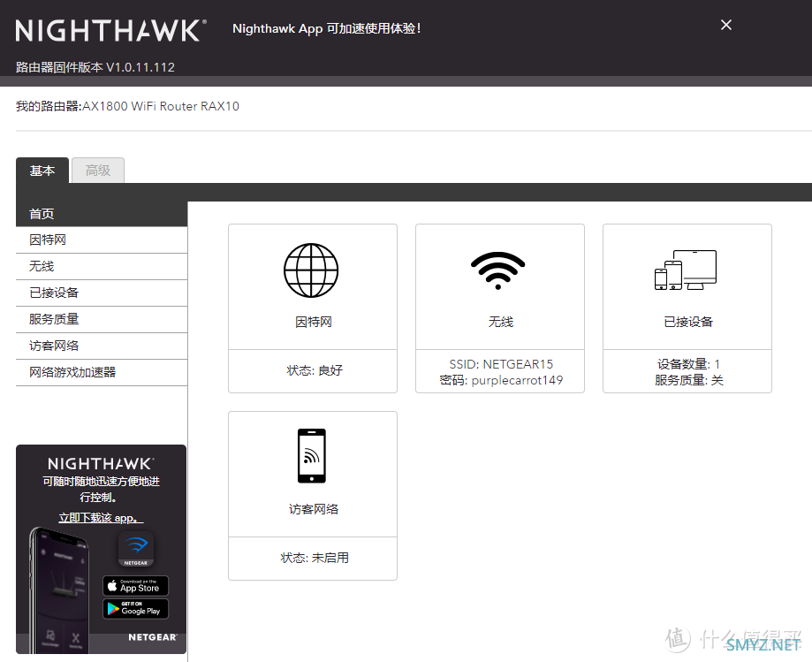Click the 设备数量: 1 text
This screenshot has height=662, width=812.
(x=688, y=365)
